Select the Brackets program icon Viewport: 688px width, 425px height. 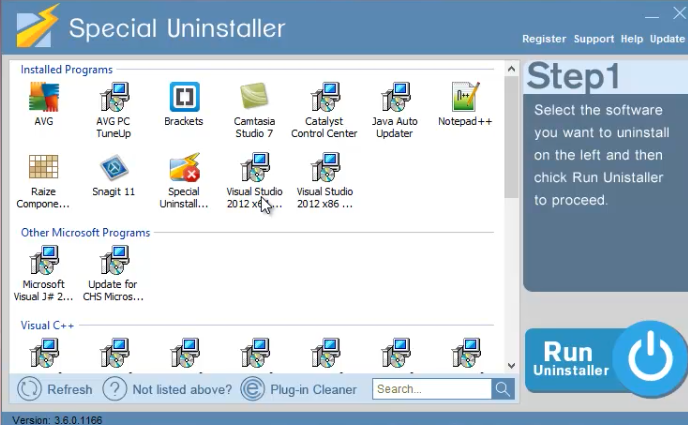[x=184, y=97]
